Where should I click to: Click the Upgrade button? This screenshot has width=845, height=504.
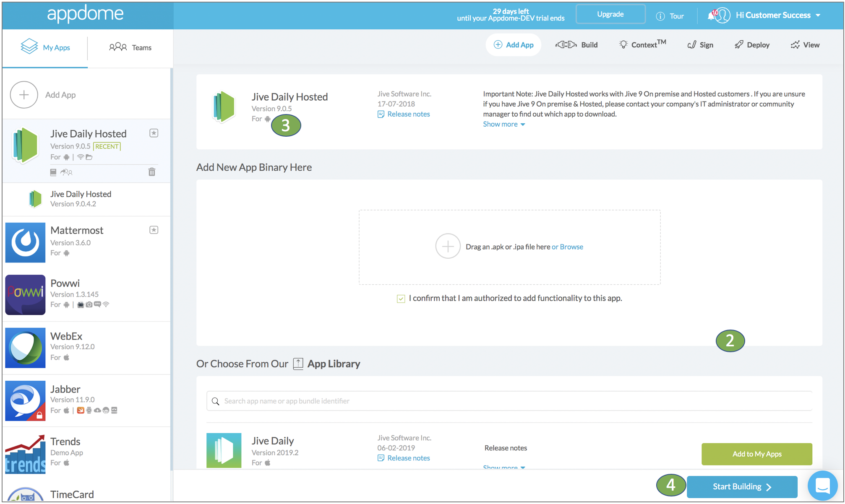click(610, 14)
